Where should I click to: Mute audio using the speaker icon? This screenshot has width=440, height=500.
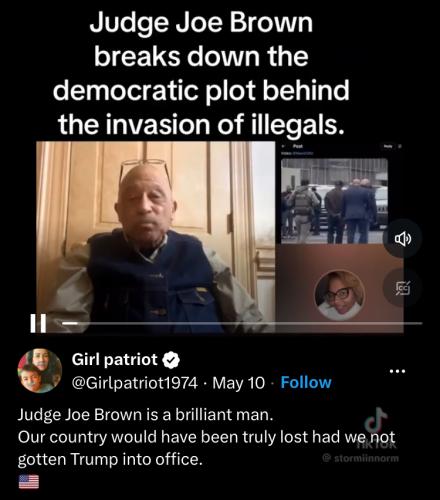pos(403,239)
